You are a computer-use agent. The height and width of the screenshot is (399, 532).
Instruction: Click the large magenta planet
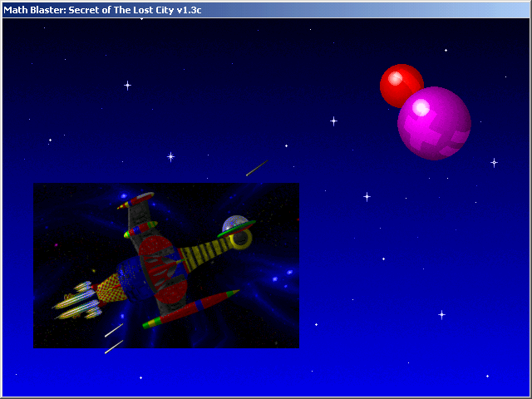(434, 123)
